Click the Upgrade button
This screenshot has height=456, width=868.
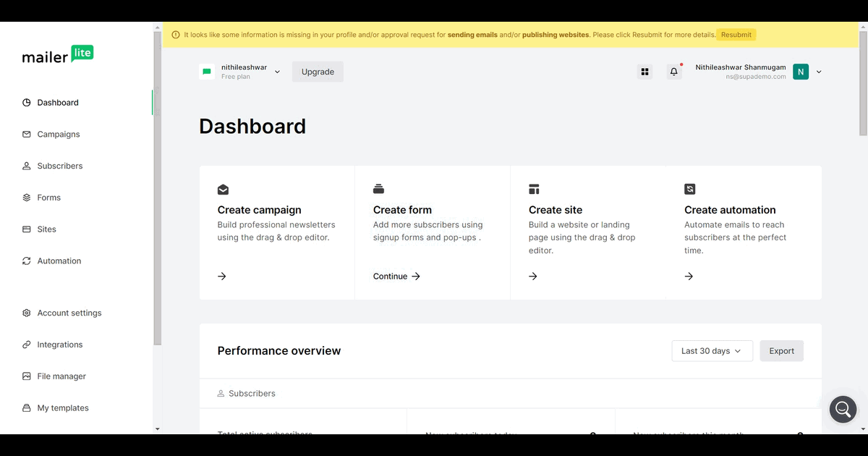(318, 72)
